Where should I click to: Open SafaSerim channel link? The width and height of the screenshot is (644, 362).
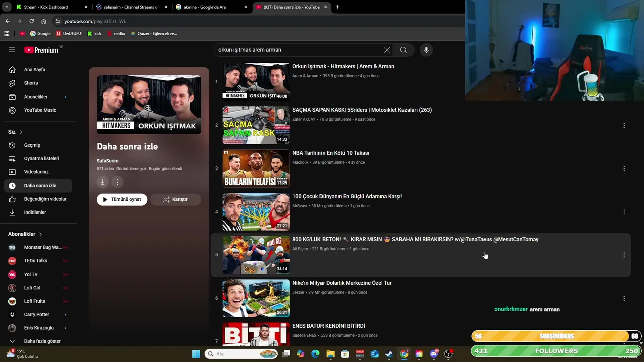point(108,161)
